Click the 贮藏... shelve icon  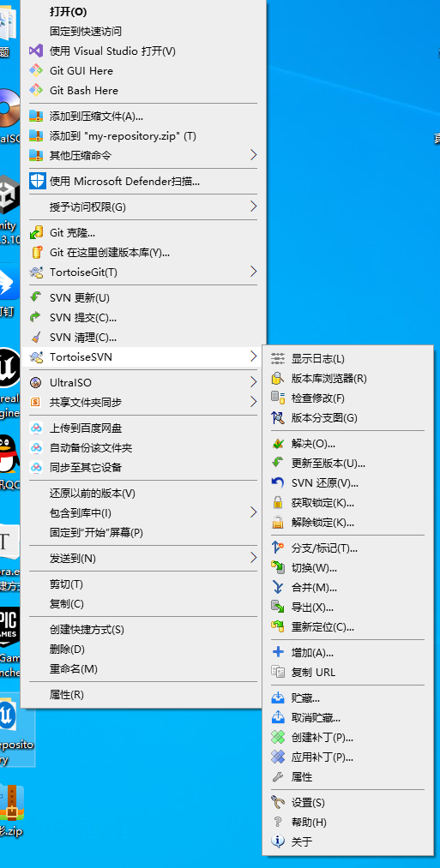coord(277,698)
